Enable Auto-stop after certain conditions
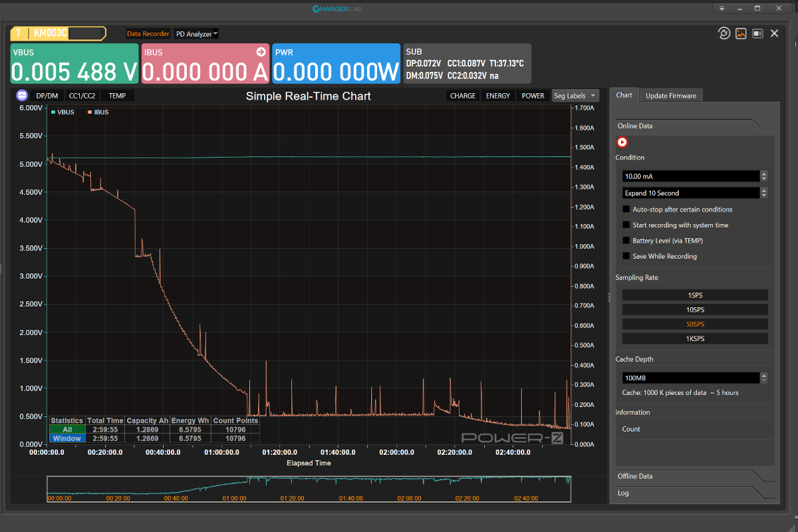Screen dimensions: 798x532 click(x=626, y=209)
